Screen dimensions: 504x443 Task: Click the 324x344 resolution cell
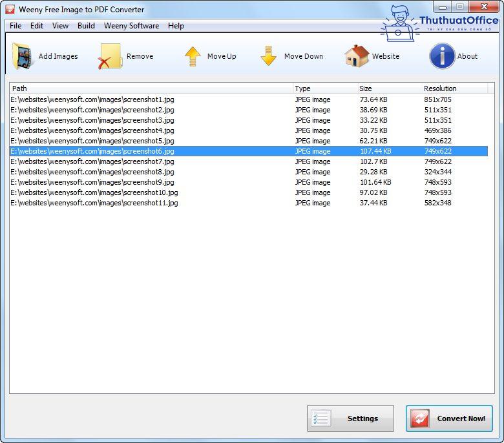coord(438,172)
